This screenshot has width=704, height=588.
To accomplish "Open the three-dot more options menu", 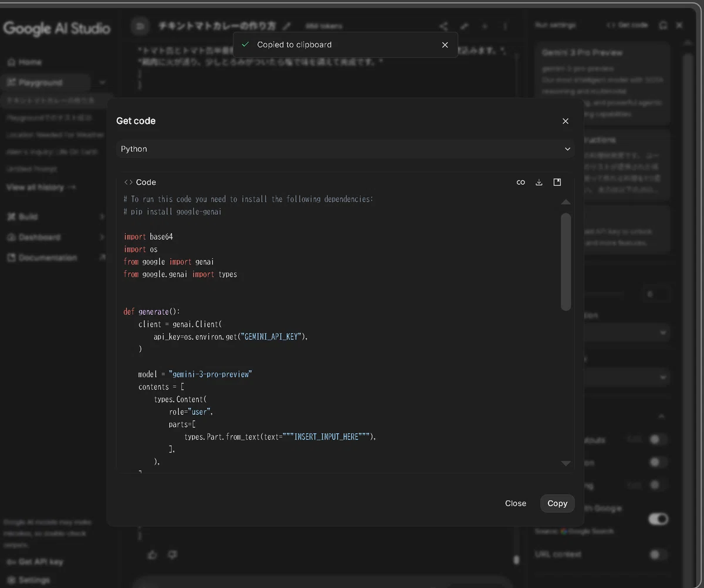I will coord(505,26).
